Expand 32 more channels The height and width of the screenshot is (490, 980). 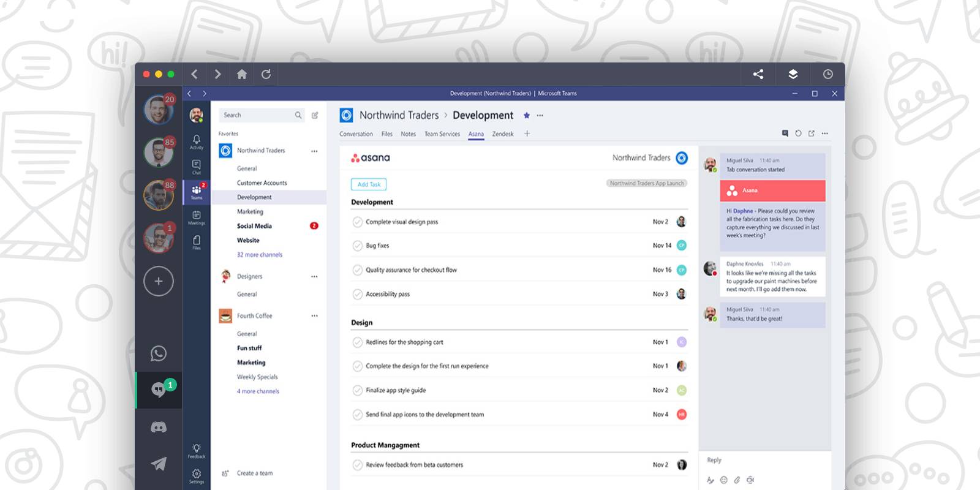coord(260,255)
